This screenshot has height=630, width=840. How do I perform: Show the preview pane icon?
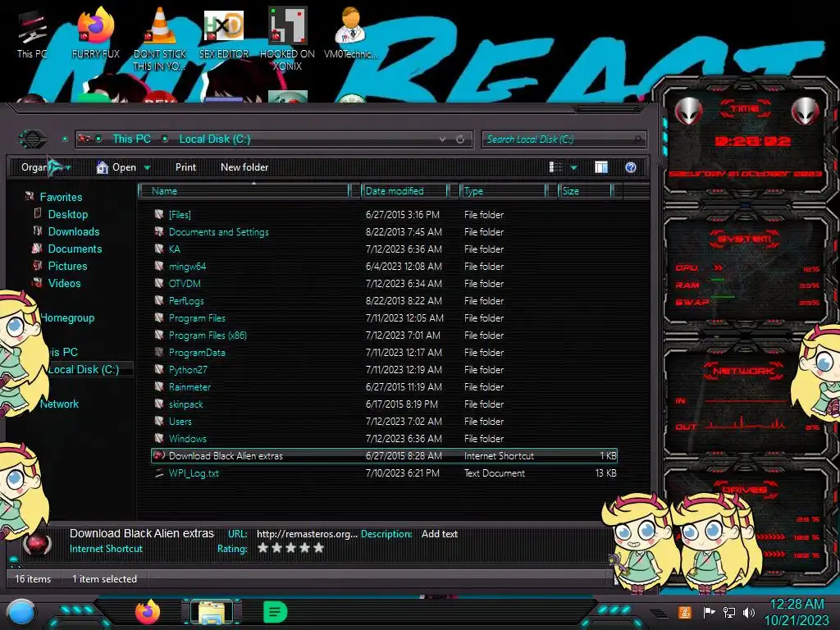(601, 167)
